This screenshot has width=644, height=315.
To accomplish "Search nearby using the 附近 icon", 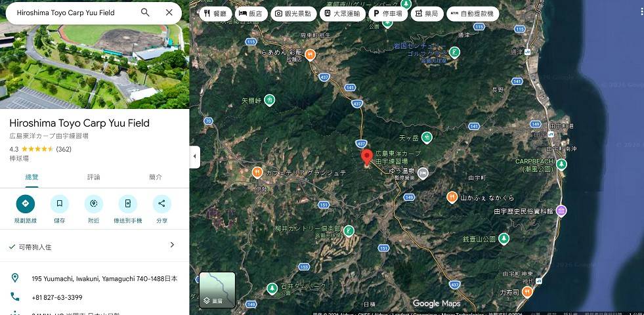I will (x=94, y=204).
